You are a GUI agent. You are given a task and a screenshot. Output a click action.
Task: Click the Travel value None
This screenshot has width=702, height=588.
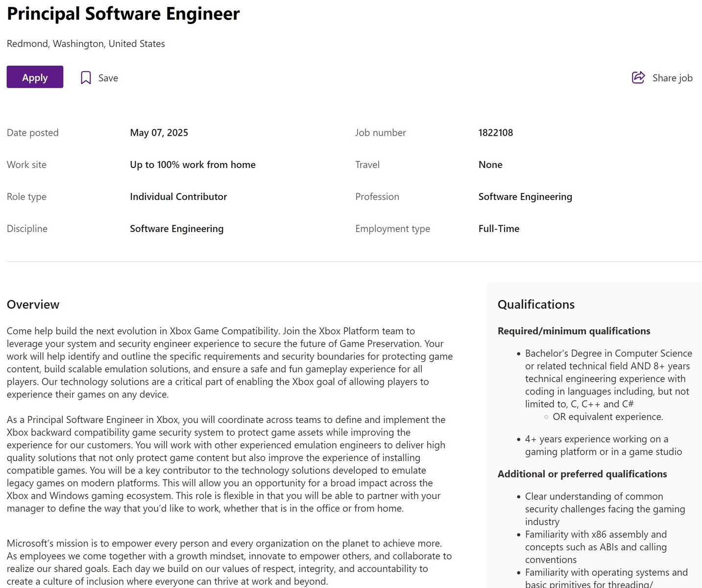[x=490, y=165]
